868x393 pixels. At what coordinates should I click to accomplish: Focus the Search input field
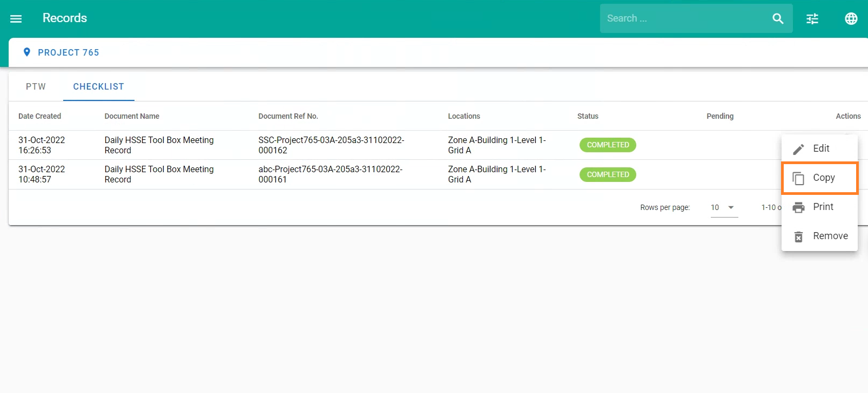coord(686,18)
